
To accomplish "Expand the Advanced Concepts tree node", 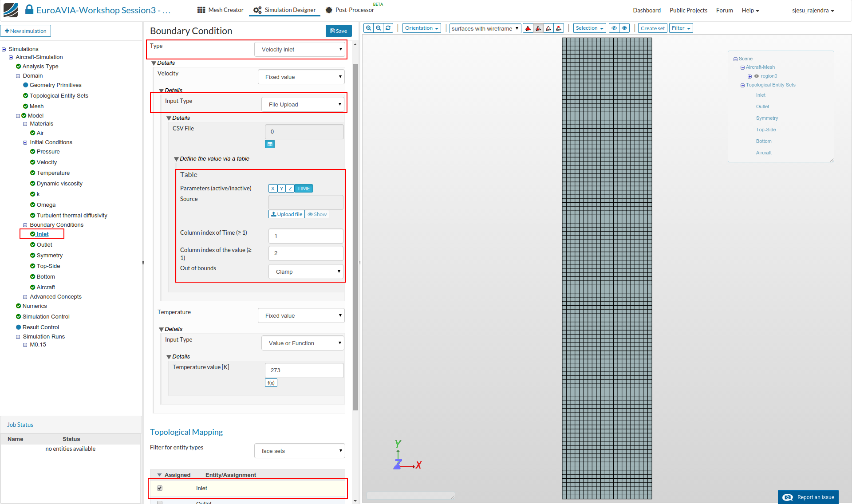I will coord(25,297).
